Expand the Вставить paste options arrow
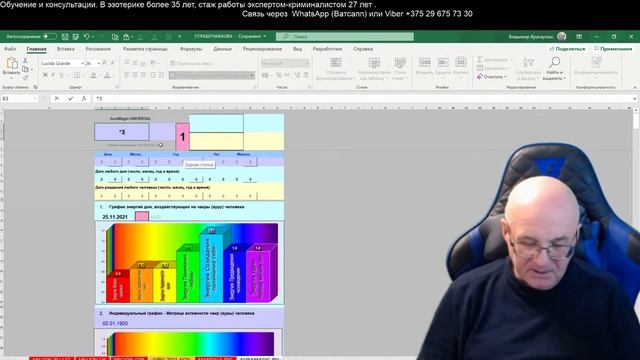The image size is (640, 360). (11, 78)
